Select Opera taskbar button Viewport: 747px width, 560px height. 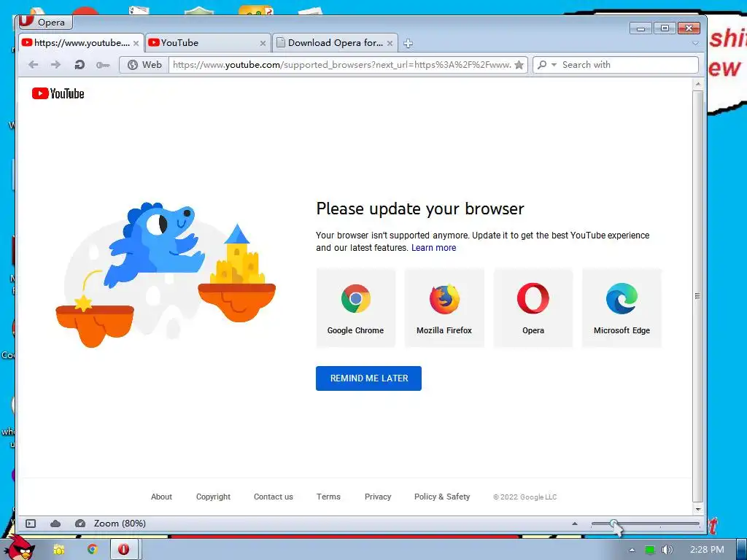(124, 549)
